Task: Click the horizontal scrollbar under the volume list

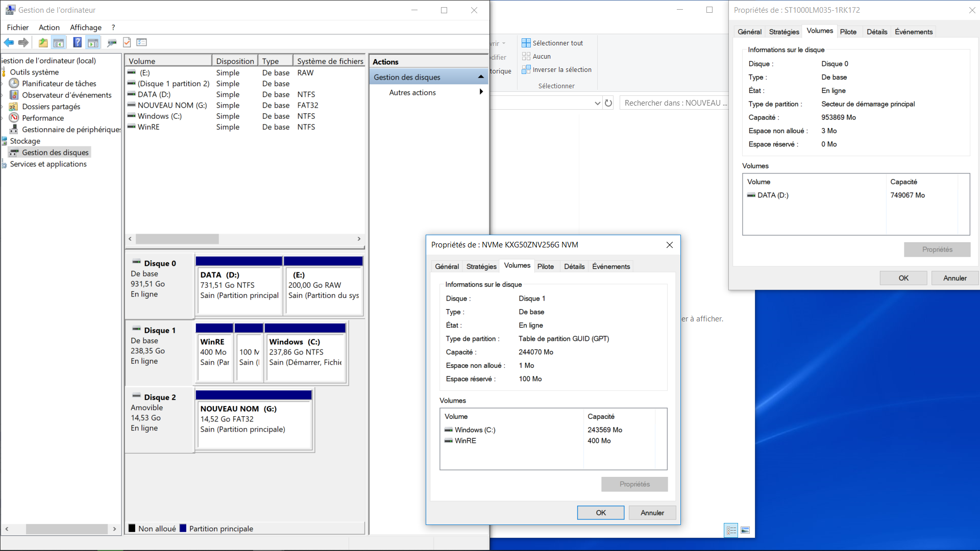Action: [244, 239]
